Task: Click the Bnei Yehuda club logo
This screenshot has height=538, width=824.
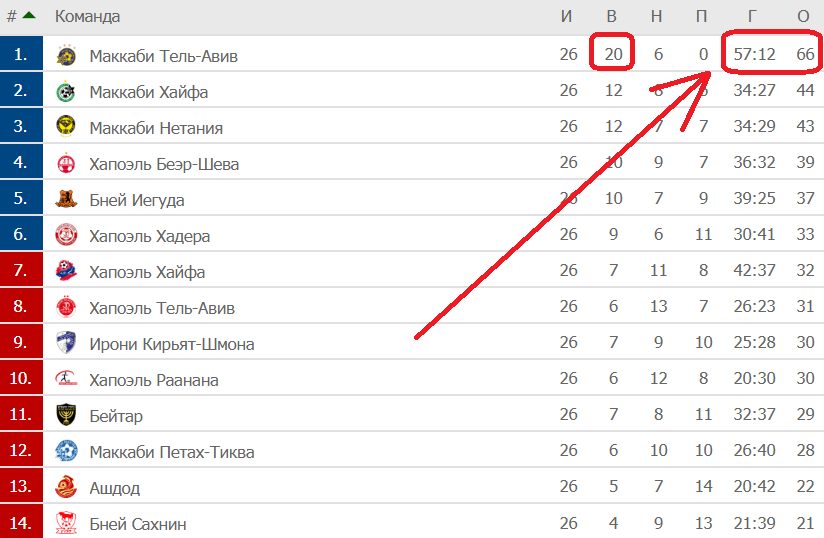Action: [66, 200]
